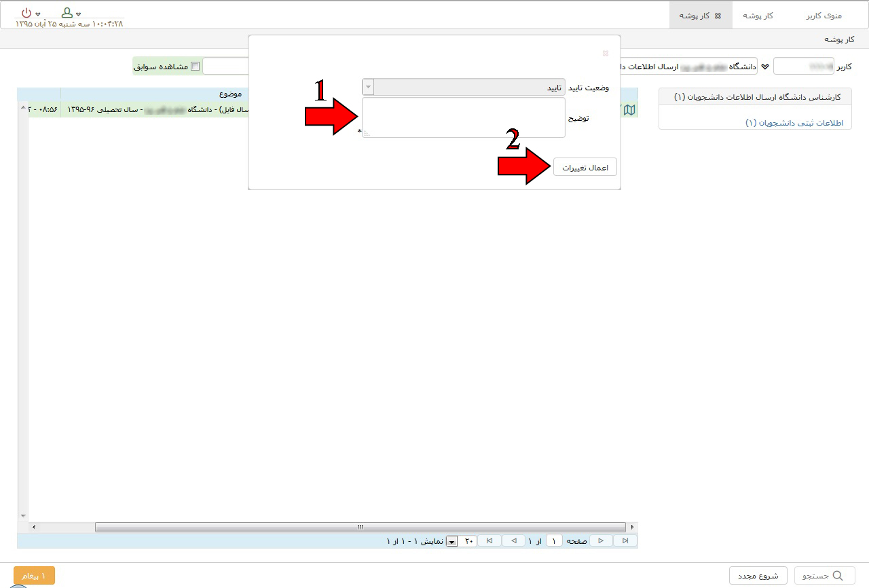Open the وضعیت تایید dropdown
869x588 pixels.
point(368,88)
